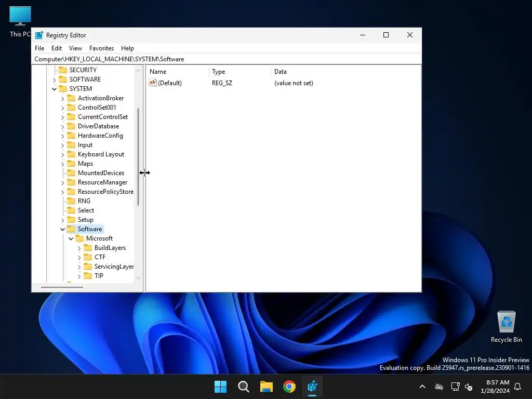Click the MountedDevices folder icon
Screen dimensions: 532x399
[71, 172]
